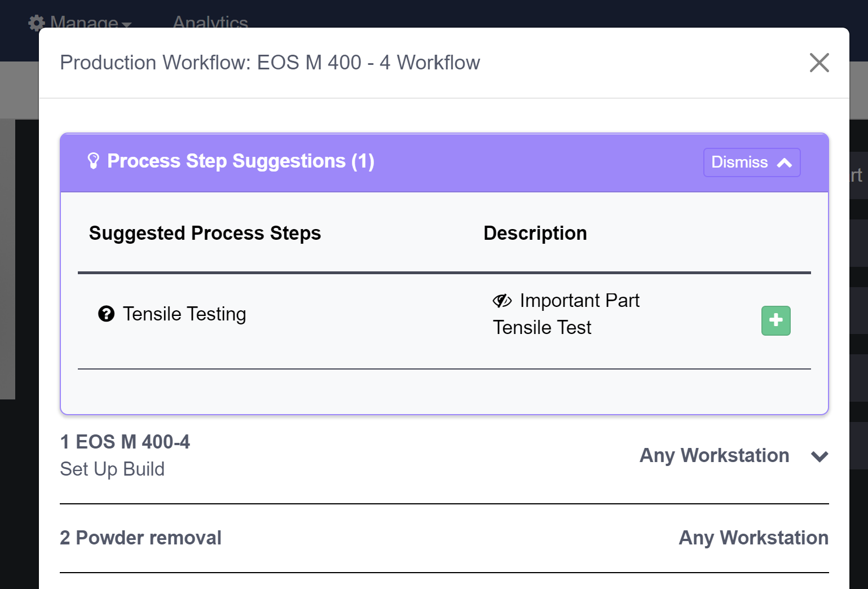
Task: Click the Tensile Testing step name
Action: tap(184, 314)
